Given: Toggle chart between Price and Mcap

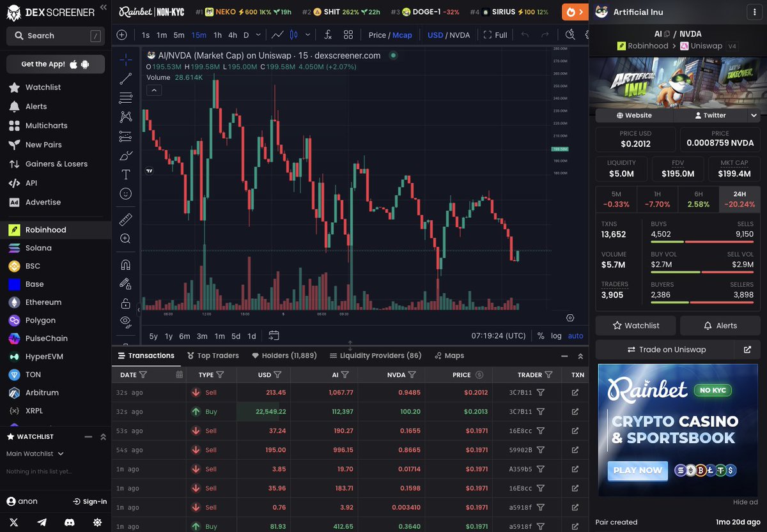Looking at the screenshot, I should (390, 35).
